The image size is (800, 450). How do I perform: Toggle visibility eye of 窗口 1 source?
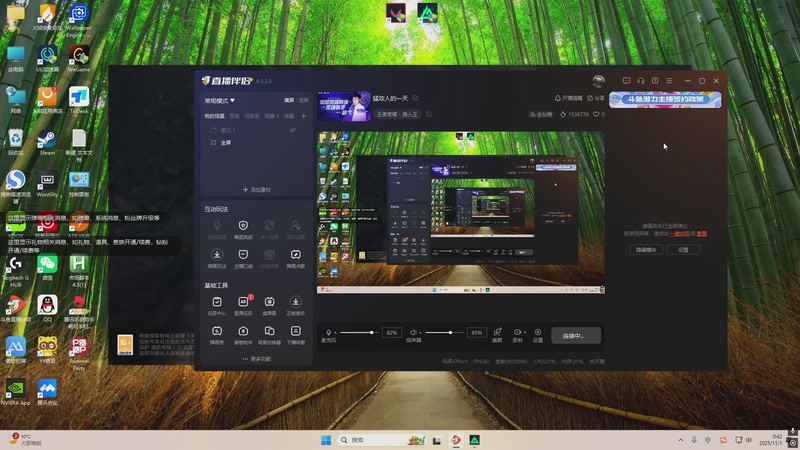(x=293, y=130)
